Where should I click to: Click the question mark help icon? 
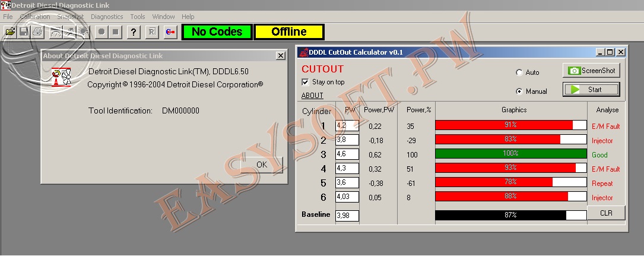pyautogui.click(x=134, y=31)
